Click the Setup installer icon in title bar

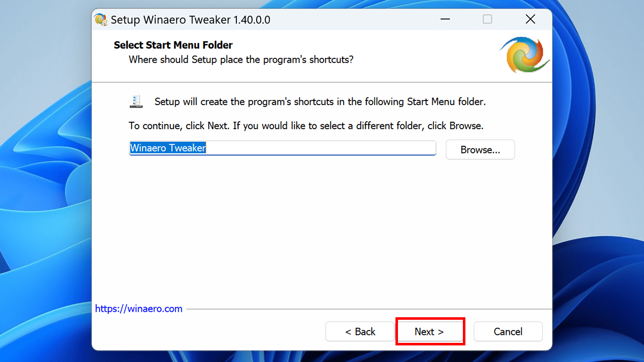click(x=101, y=20)
